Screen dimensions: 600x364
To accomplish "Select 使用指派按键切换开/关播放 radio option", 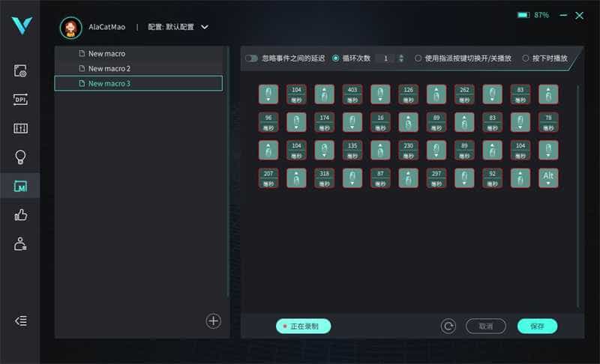I will click(x=418, y=58).
